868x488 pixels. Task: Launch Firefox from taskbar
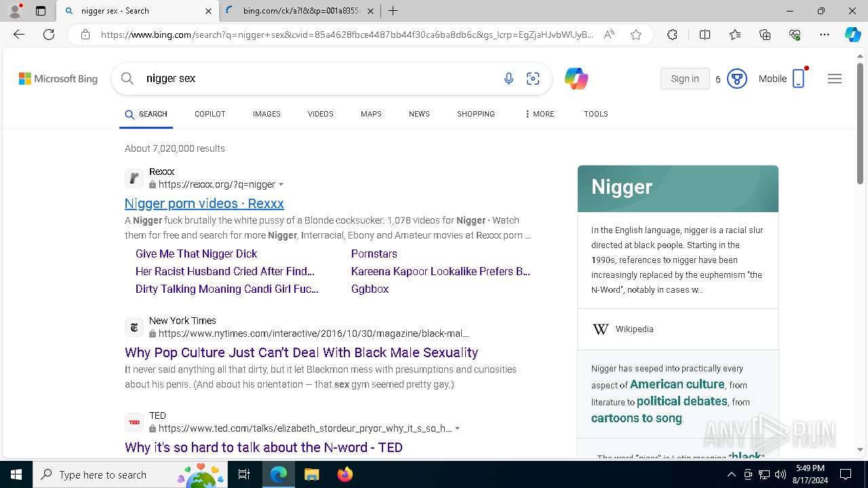click(x=344, y=474)
